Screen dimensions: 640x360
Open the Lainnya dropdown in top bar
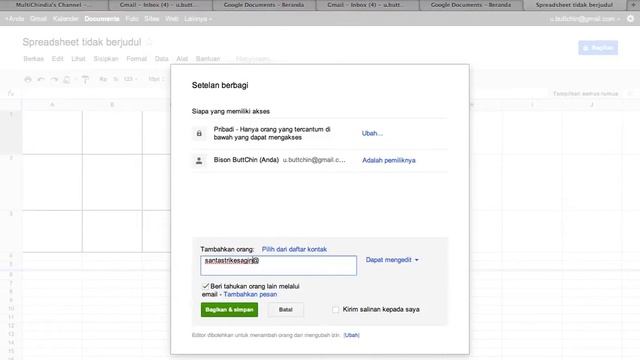pyautogui.click(x=198, y=19)
